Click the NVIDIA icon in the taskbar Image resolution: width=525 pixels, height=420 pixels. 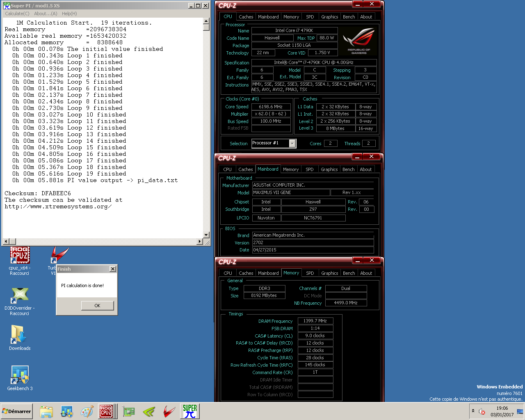tap(149, 411)
